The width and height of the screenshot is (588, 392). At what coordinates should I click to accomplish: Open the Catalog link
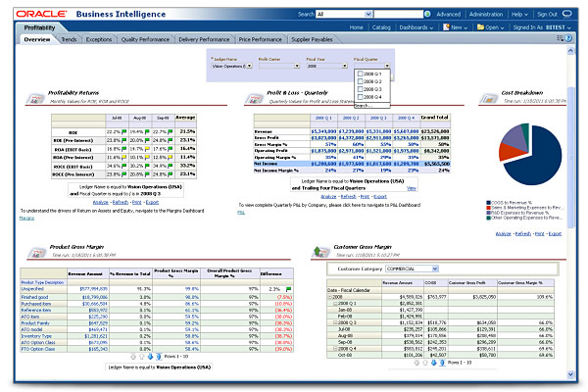click(x=381, y=27)
